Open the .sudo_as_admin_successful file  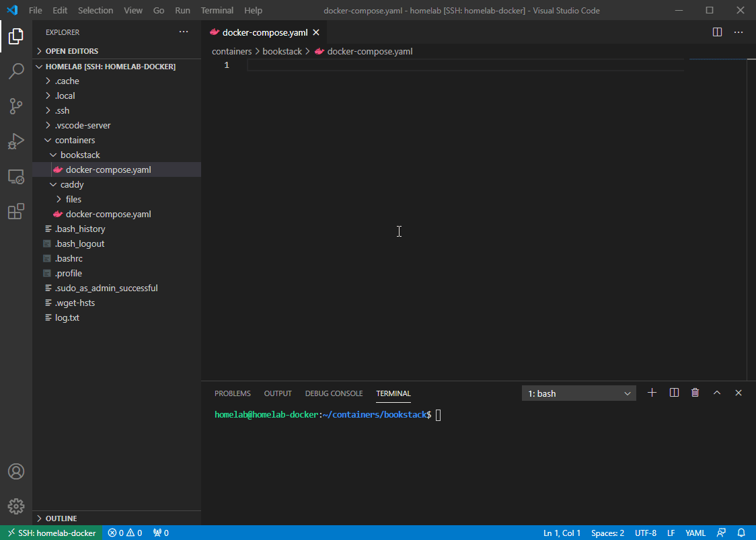[116, 288]
